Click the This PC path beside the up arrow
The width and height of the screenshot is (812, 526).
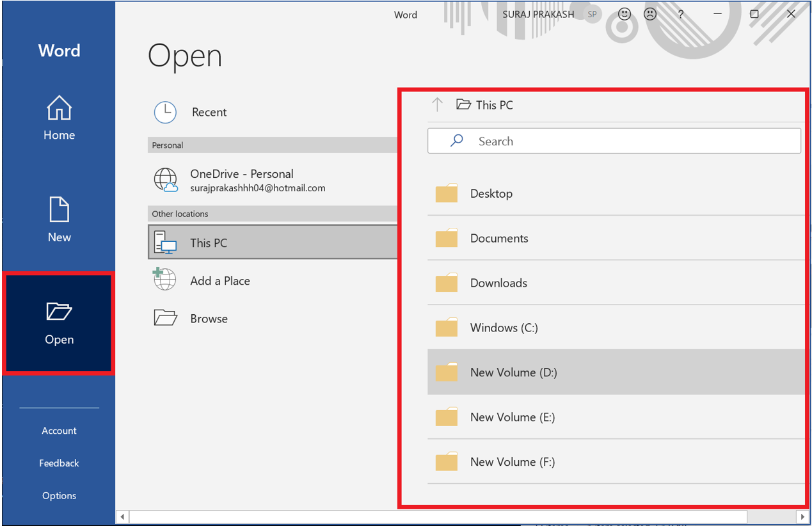(x=485, y=105)
